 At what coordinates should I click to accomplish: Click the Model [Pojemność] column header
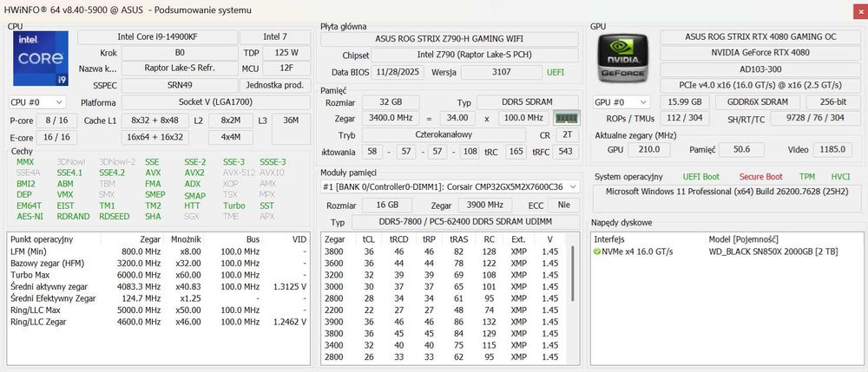[x=744, y=239]
